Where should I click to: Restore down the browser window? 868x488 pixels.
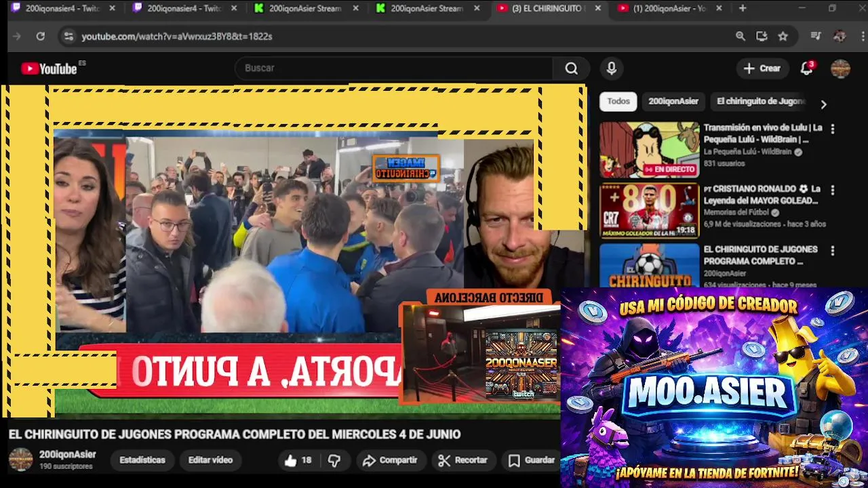tap(832, 8)
